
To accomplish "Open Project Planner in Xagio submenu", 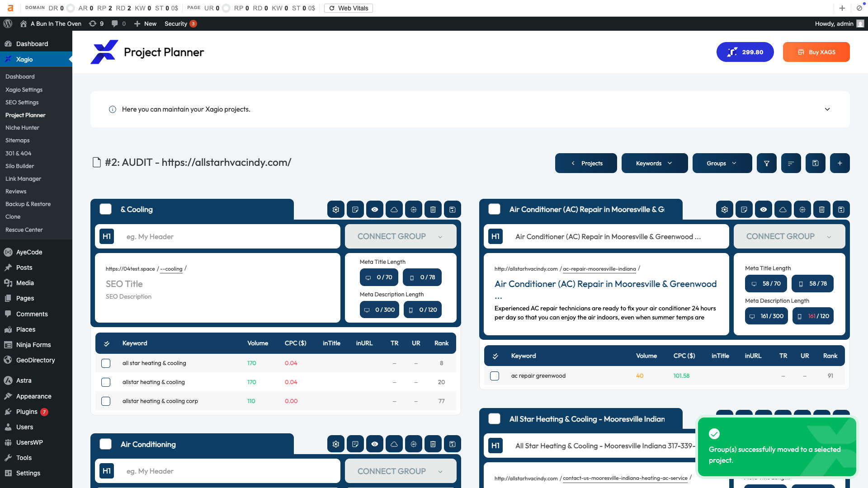I will [25, 115].
